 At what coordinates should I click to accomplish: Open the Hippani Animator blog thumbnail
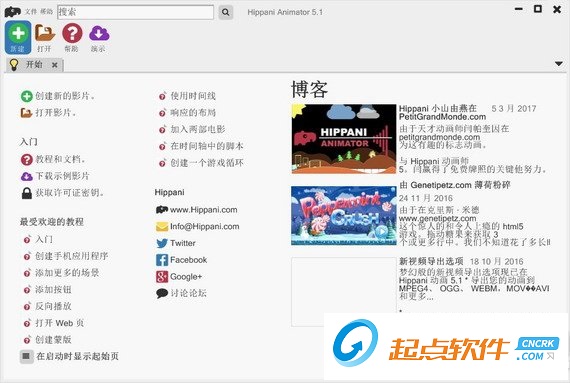[344, 139]
